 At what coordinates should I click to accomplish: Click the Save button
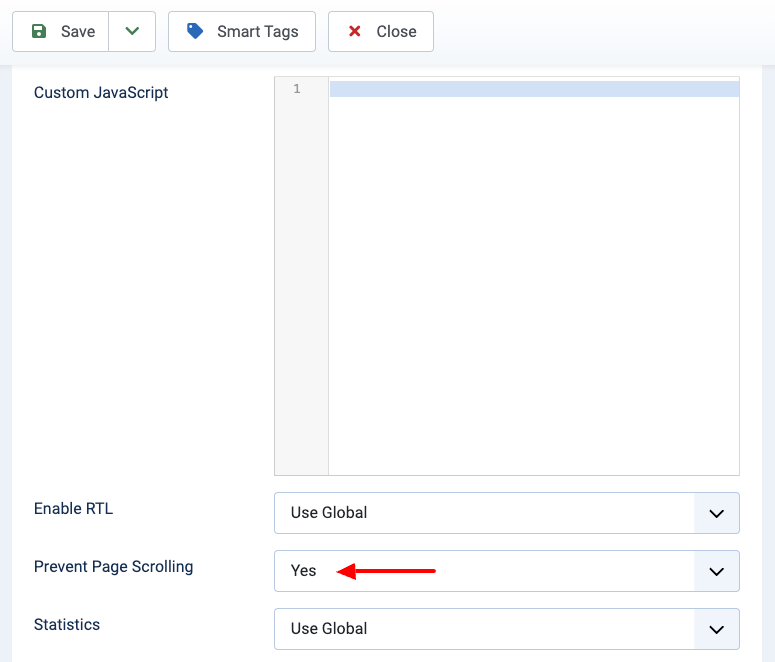60,32
